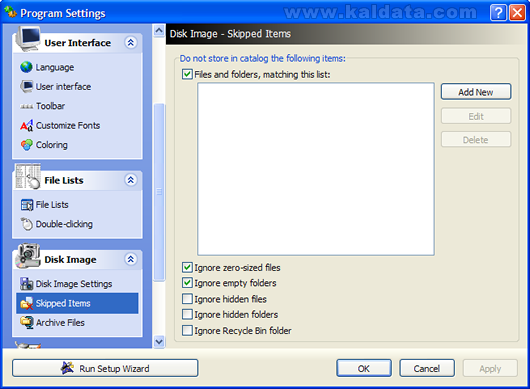This screenshot has height=389, width=530.
Task: Click the Disk Image section camera icon
Action: (x=28, y=256)
